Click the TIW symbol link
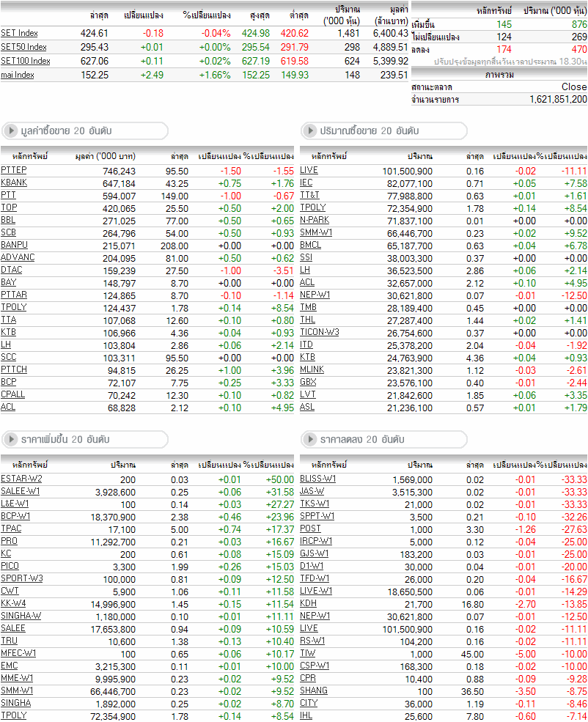Screen dimensions: 588x722 (308, 653)
